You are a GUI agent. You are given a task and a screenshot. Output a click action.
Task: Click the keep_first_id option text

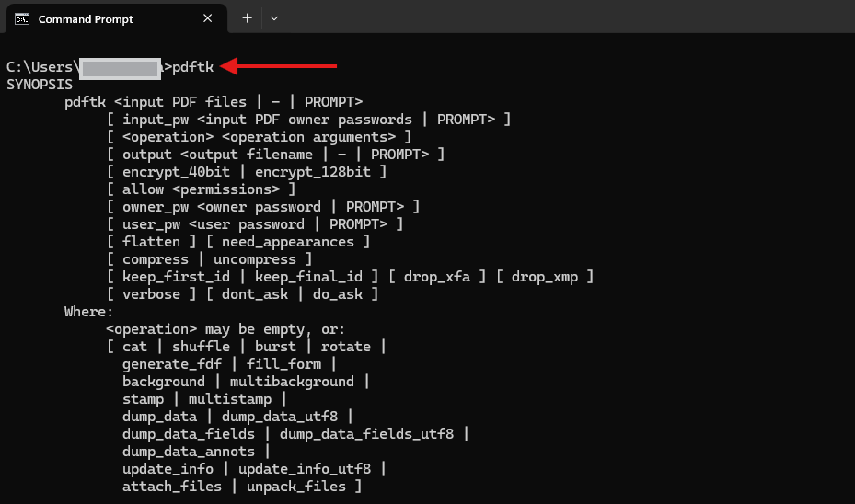pyautogui.click(x=176, y=277)
